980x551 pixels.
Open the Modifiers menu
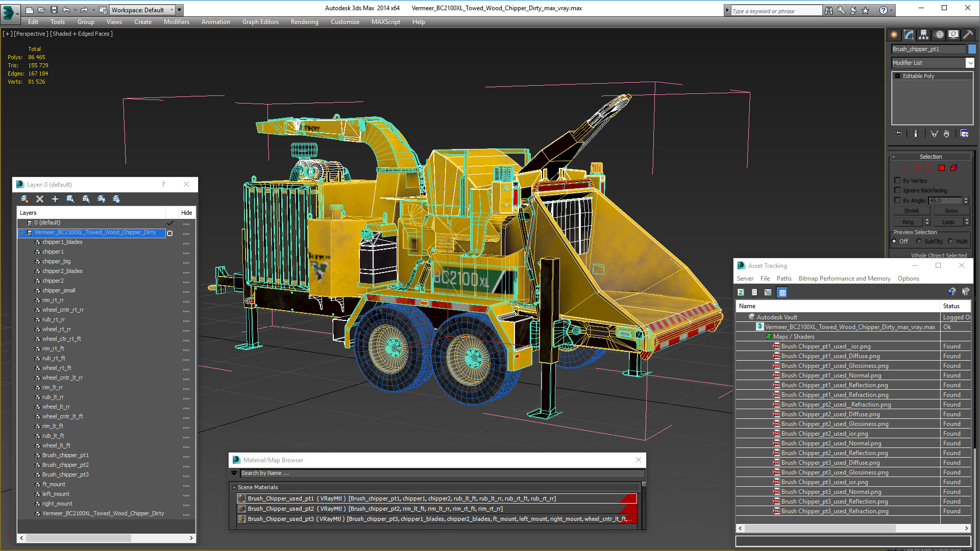click(x=176, y=22)
